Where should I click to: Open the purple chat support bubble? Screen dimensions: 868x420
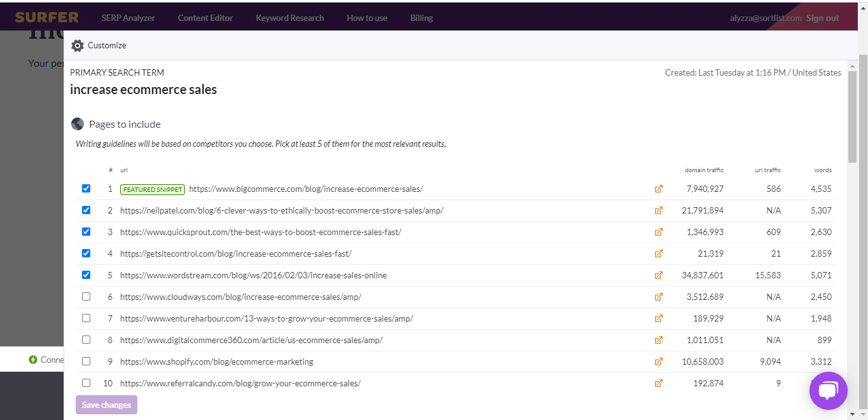(x=828, y=391)
